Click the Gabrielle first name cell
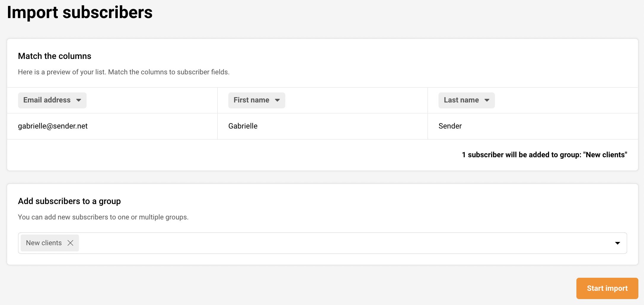This screenshot has width=644, height=305. pyautogui.click(x=243, y=126)
